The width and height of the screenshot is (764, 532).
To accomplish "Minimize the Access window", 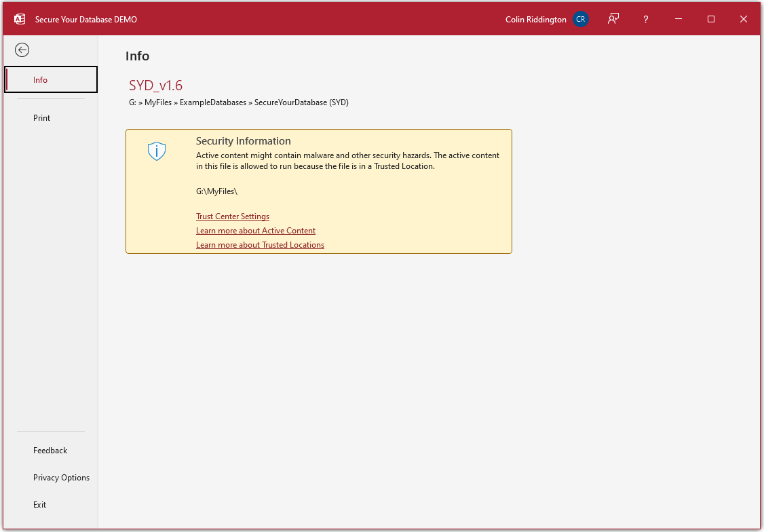I will tap(679, 19).
